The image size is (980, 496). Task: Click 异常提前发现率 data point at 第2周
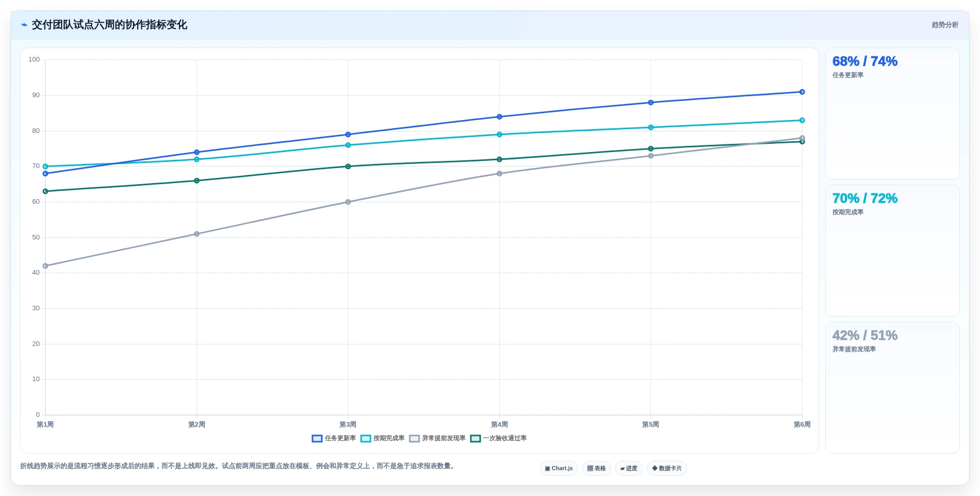click(x=197, y=234)
